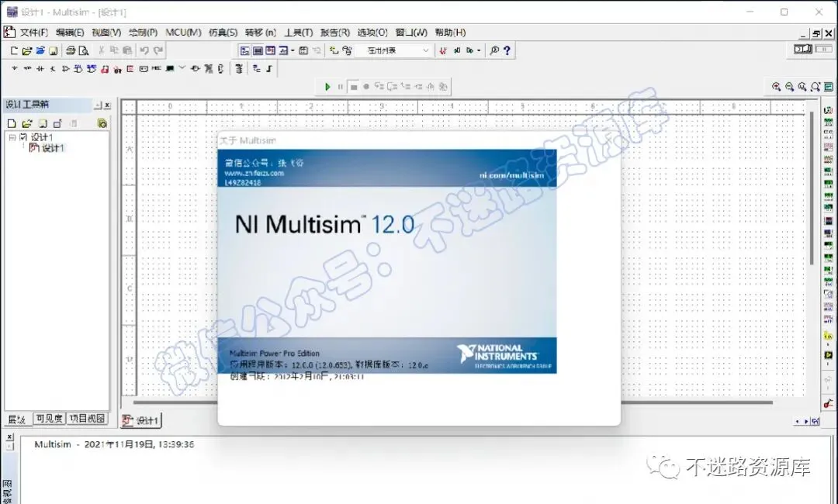
Task: Open the Postprocessor tool
Action: point(303,50)
